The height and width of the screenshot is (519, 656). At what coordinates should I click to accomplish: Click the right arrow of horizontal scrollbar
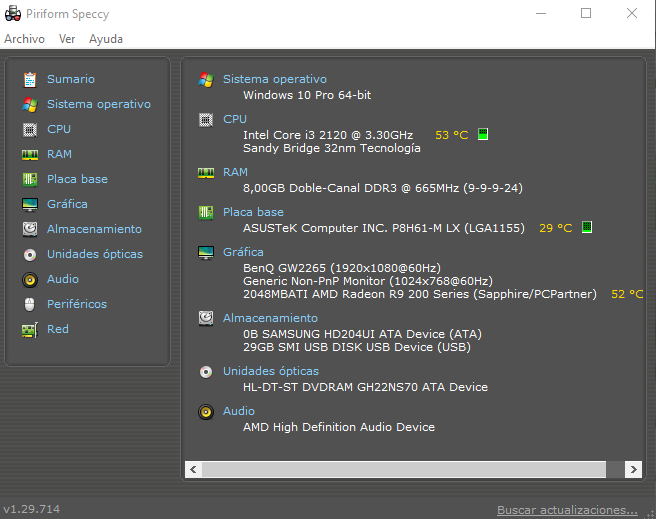633,469
